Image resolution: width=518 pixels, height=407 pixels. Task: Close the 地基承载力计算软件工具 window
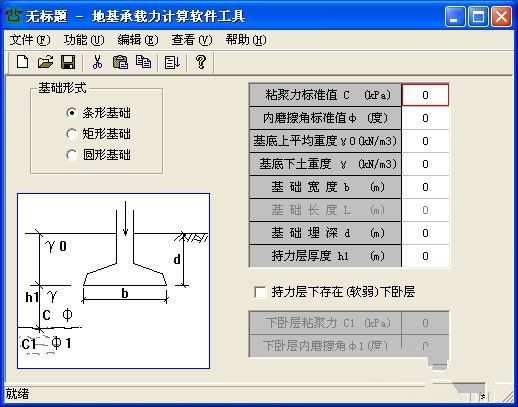pos(501,16)
